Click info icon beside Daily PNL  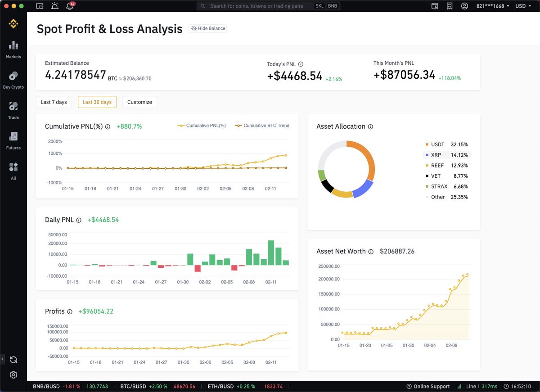pyautogui.click(x=79, y=221)
